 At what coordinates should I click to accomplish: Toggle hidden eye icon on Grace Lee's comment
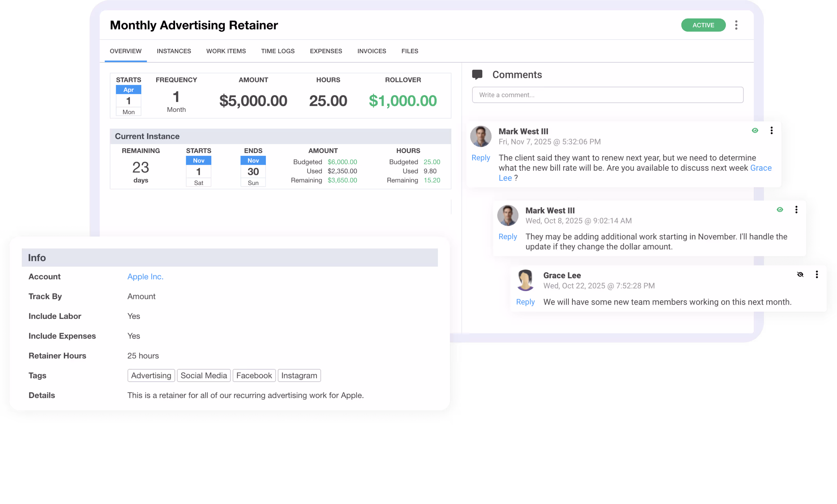coord(800,275)
